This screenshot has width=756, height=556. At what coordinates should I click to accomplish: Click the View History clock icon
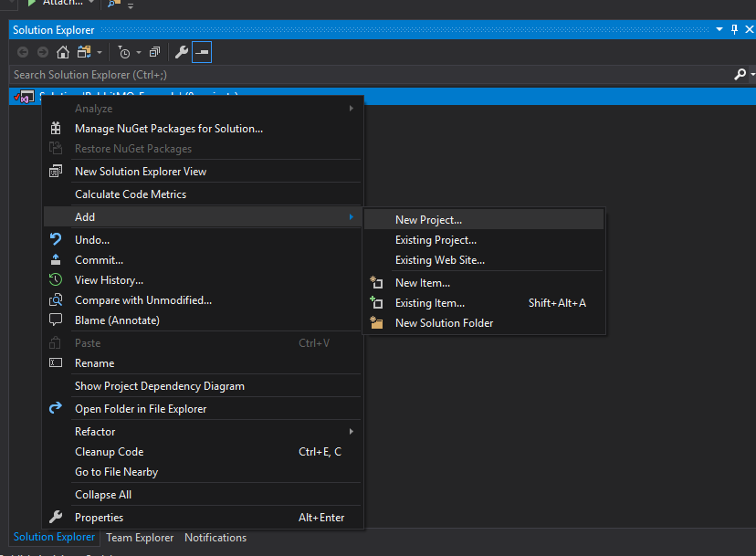coord(56,279)
